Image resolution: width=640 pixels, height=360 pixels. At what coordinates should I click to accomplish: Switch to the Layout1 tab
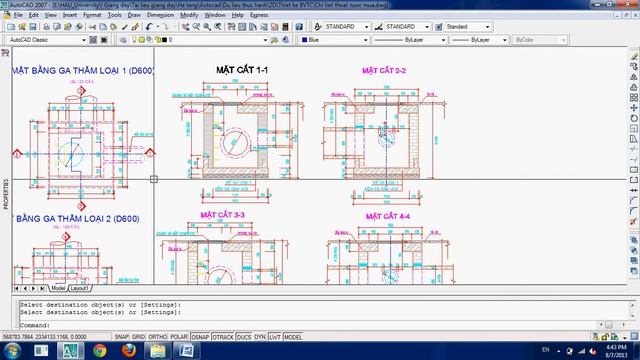[x=80, y=288]
